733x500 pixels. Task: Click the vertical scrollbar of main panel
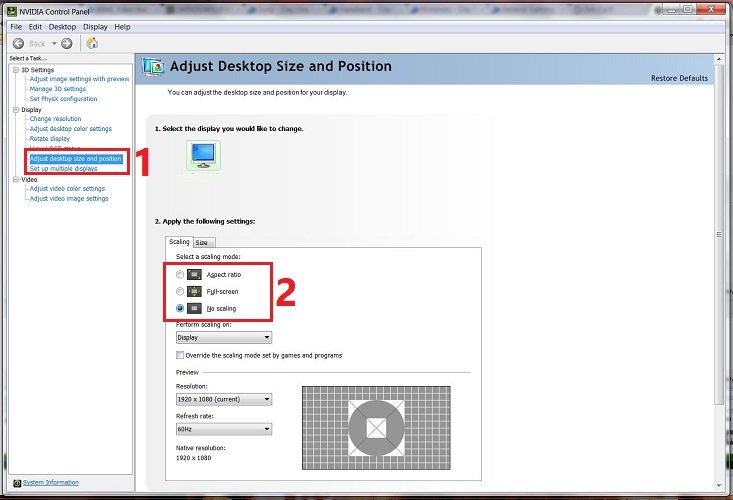(719, 235)
